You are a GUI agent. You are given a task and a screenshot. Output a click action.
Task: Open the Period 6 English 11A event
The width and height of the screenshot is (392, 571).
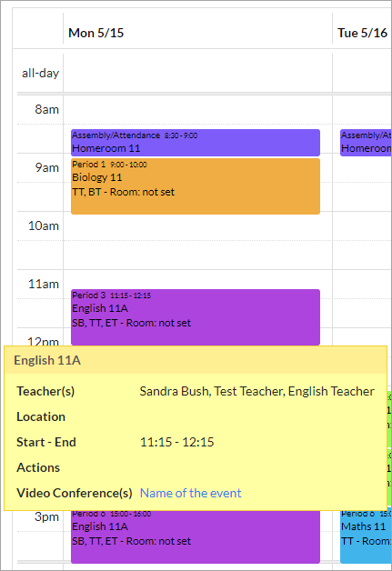coord(196,536)
